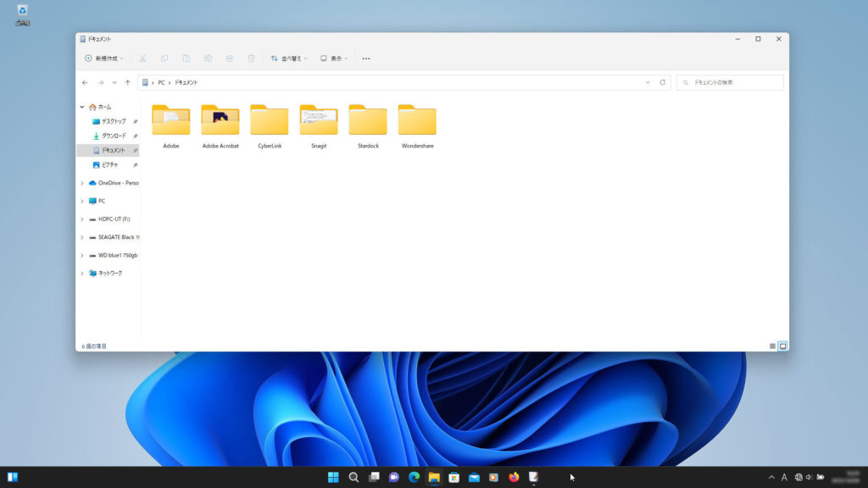Open the three-dots more options menu
The image size is (868, 488).
[366, 58]
